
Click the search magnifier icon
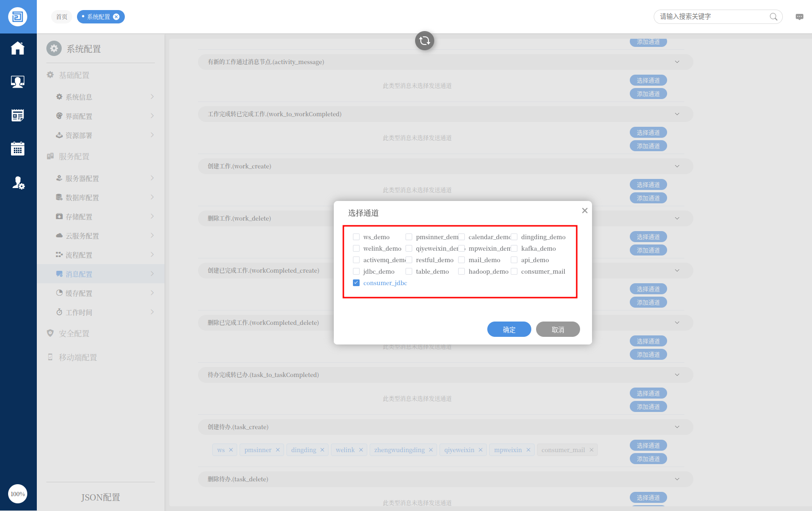pyautogui.click(x=773, y=17)
